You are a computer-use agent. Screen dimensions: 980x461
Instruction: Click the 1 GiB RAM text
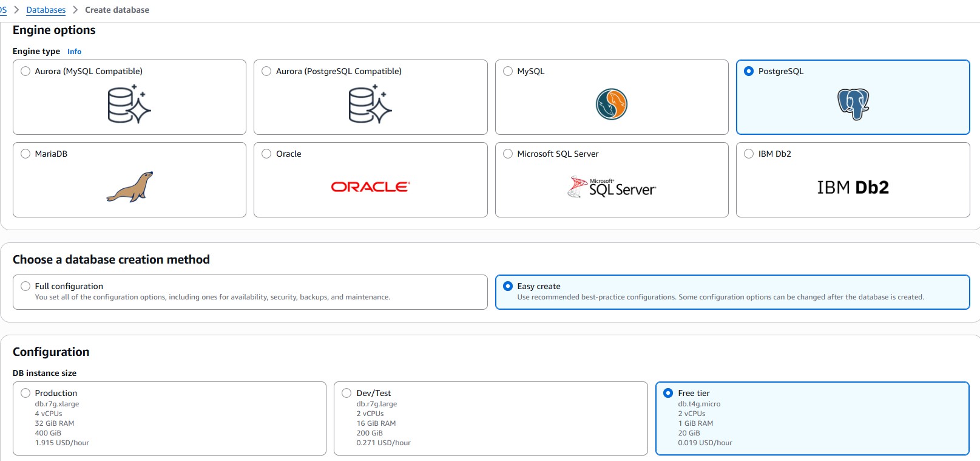(695, 423)
